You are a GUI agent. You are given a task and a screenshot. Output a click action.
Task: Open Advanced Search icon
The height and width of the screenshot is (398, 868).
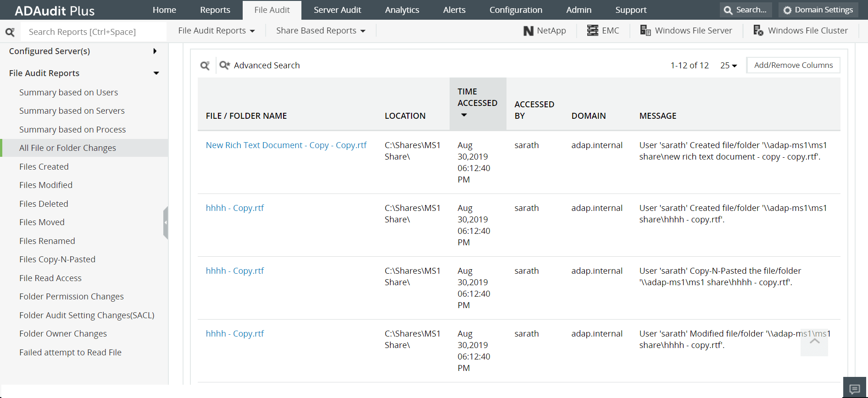coord(224,66)
